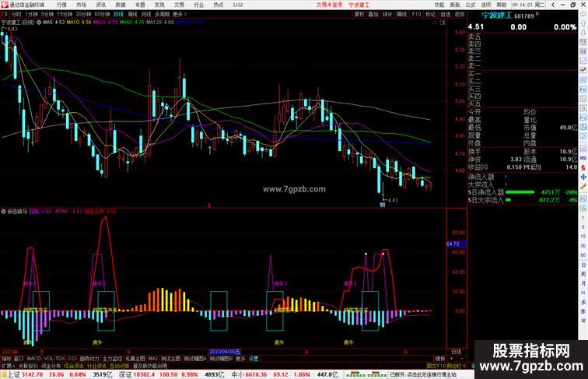The image size is (588, 379).
Task: Switch to the MA2 indicator tab
Action: (x=152, y=359)
